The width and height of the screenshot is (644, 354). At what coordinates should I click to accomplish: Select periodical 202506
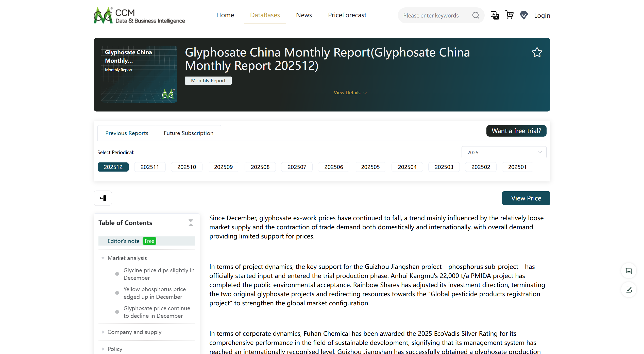(333, 167)
